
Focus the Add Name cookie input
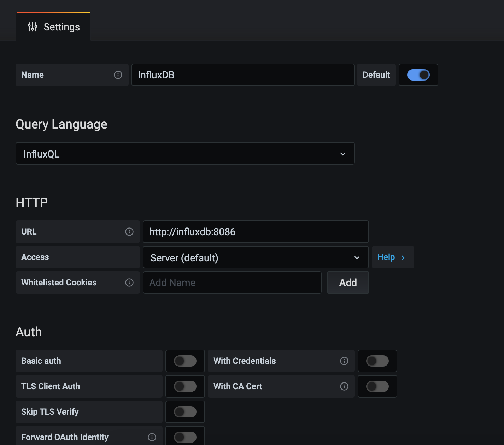[x=232, y=283]
